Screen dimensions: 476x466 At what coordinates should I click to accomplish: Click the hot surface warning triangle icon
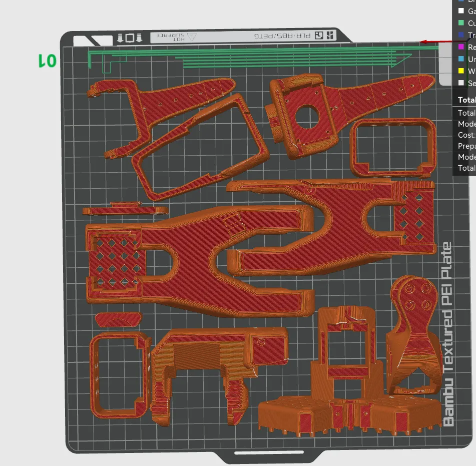pos(191,37)
